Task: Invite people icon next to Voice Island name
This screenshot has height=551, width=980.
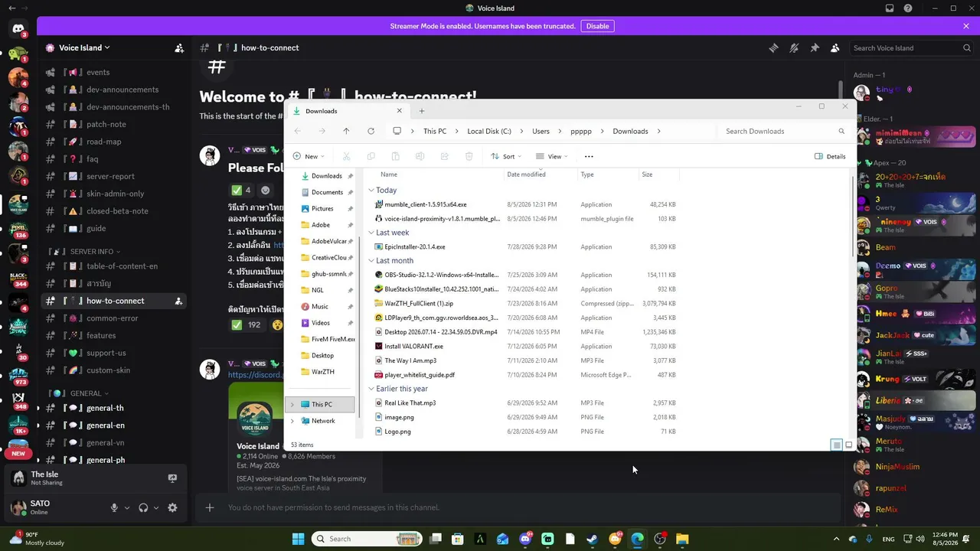Action: (x=179, y=47)
